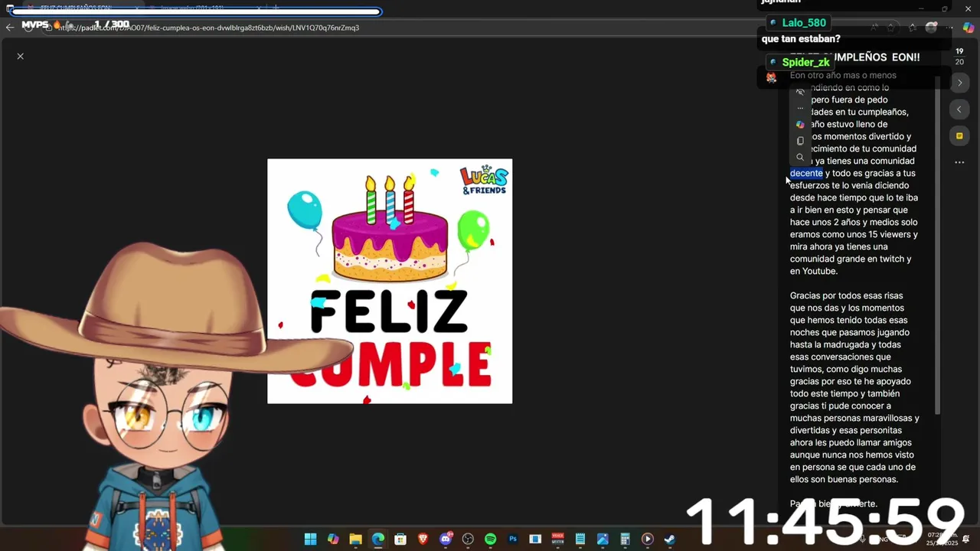Viewport: 980px width, 551px height.
Task: Click the chat message "que tan estaban?"
Action: pos(801,39)
